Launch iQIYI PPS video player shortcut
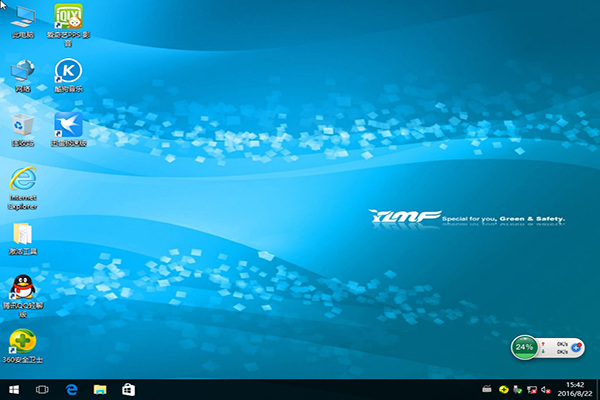Viewport: 600px width, 400px height. click(x=68, y=25)
